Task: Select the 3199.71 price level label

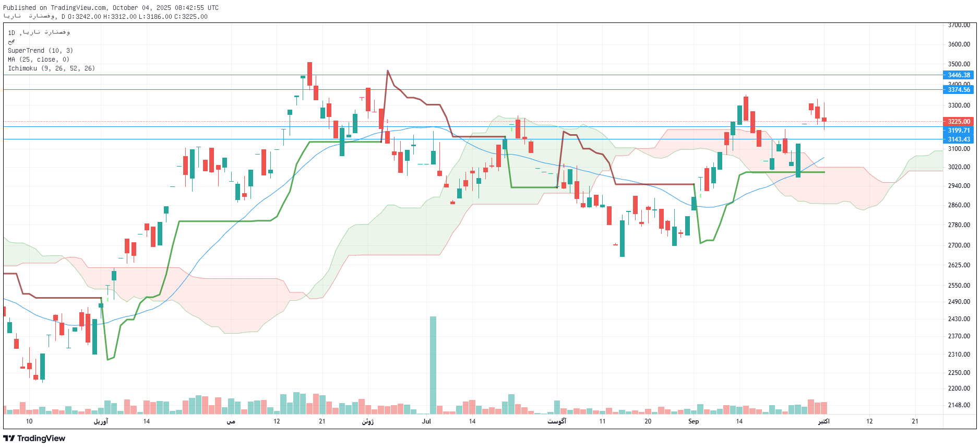Action: [x=959, y=131]
